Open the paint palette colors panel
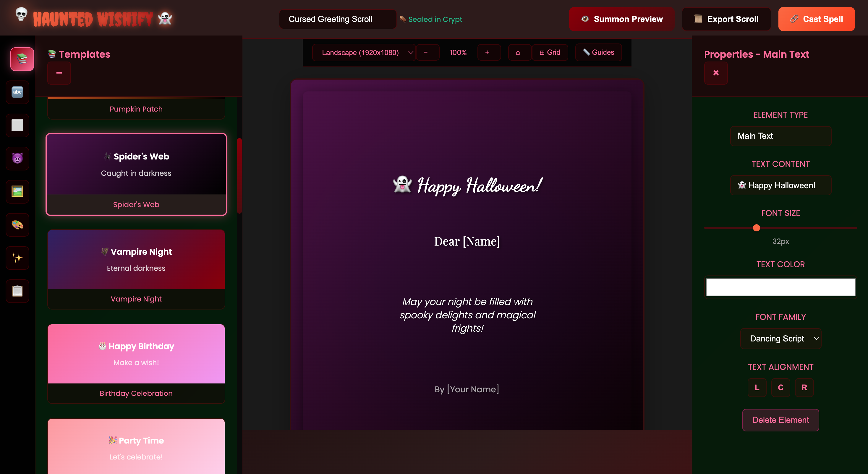This screenshot has width=868, height=474. pyautogui.click(x=17, y=225)
